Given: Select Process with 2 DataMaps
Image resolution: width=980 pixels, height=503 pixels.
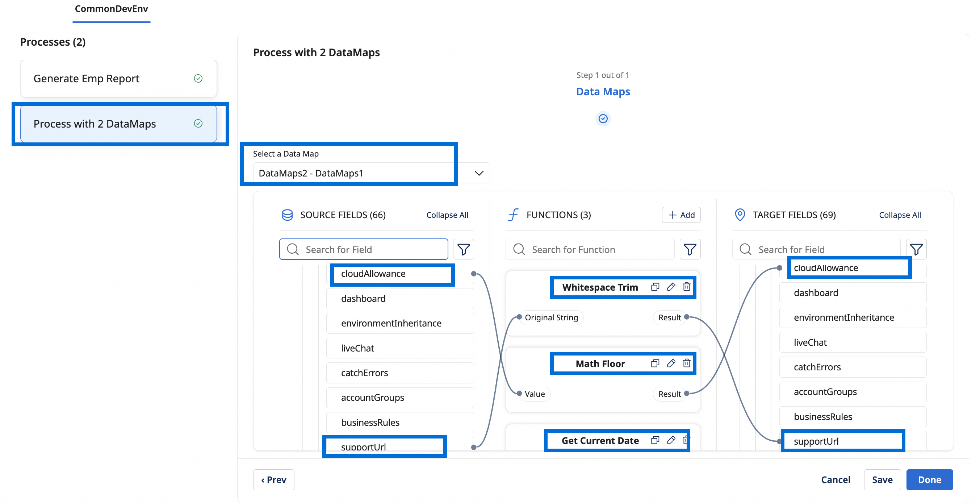Looking at the screenshot, I should coord(118,124).
